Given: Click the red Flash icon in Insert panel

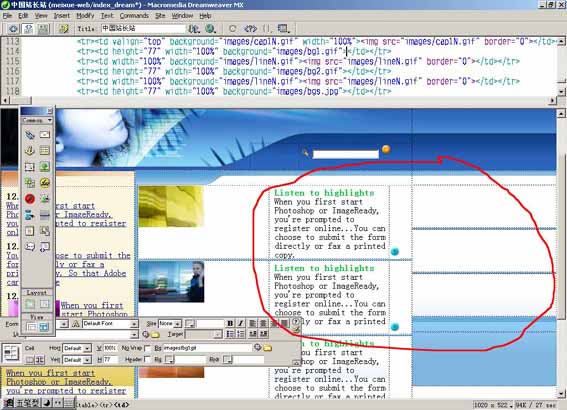Looking at the screenshot, I should pos(30,198).
